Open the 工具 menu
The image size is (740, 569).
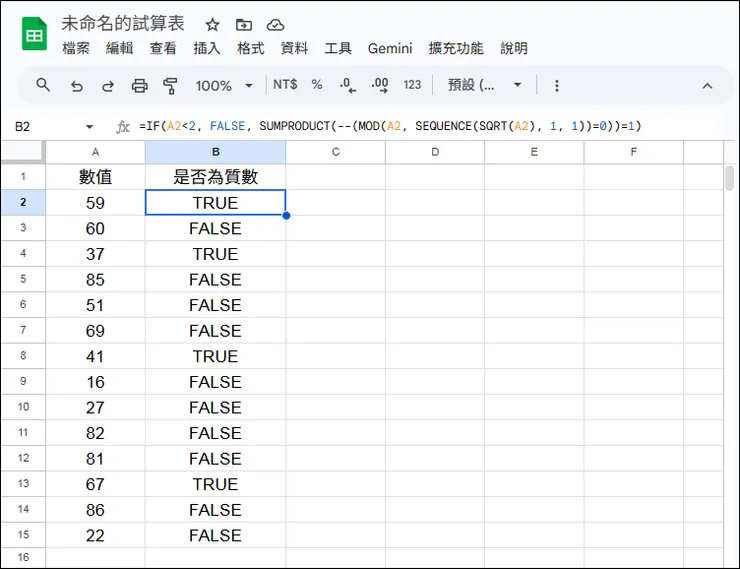(x=338, y=48)
